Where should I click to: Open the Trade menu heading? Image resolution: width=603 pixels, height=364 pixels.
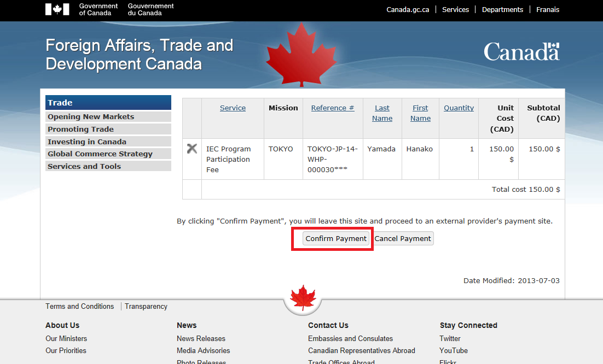pyautogui.click(x=108, y=103)
